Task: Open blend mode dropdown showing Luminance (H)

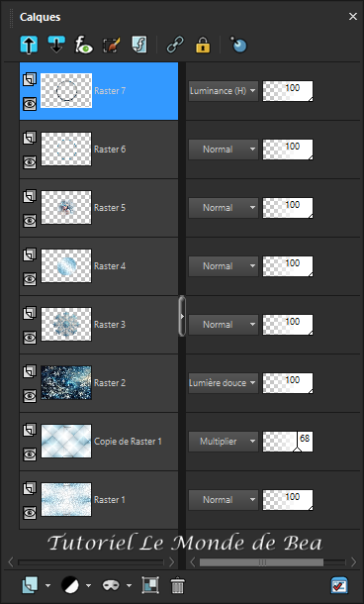Action: (x=224, y=91)
